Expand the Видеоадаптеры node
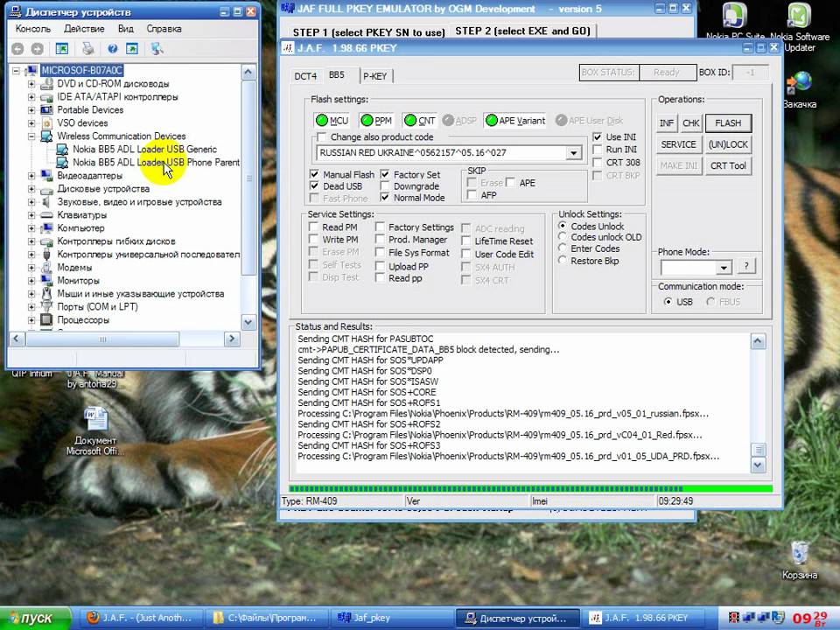 31,176
